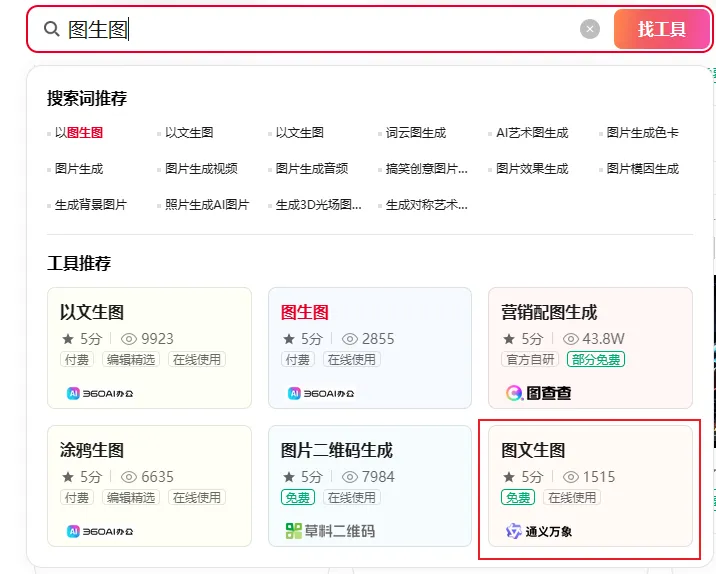Click 部分免费 tag on 营销配图生成 card

click(596, 359)
